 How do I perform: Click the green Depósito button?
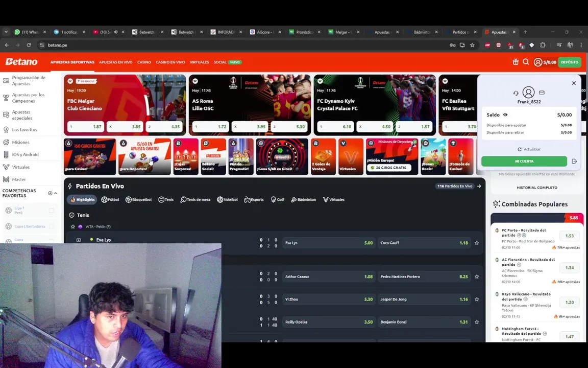(569, 62)
